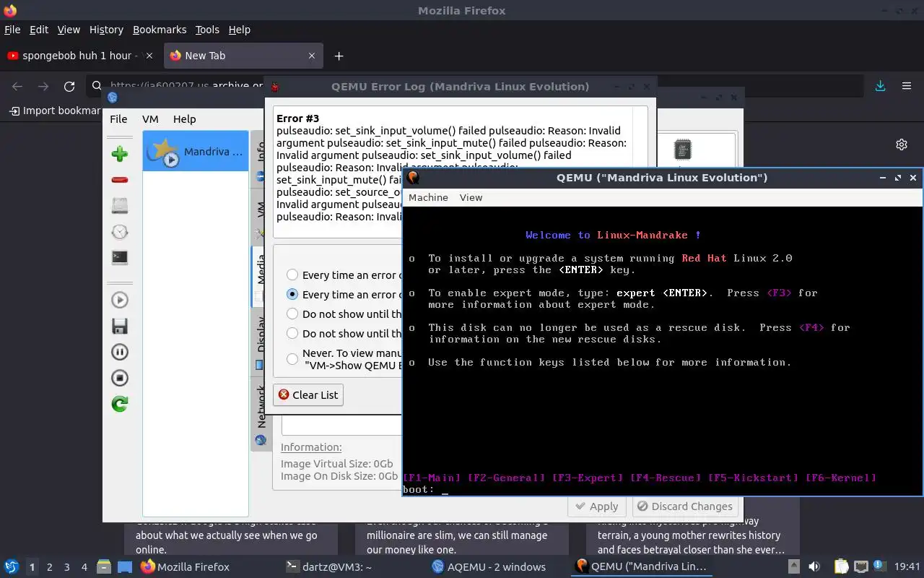Stop the VM using the stop icon
The width and height of the screenshot is (924, 578).
120,378
